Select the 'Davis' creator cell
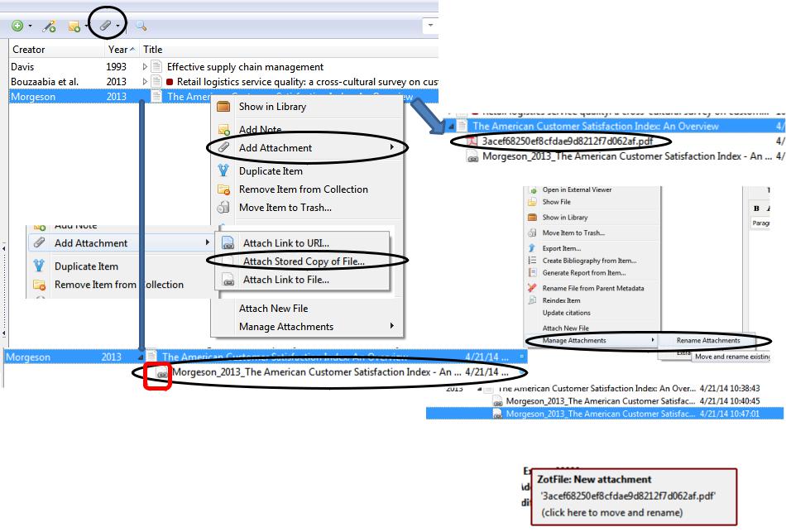 tap(22, 67)
